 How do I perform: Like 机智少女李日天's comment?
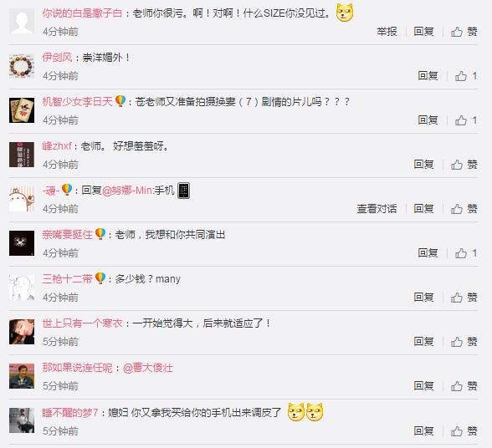click(466, 120)
